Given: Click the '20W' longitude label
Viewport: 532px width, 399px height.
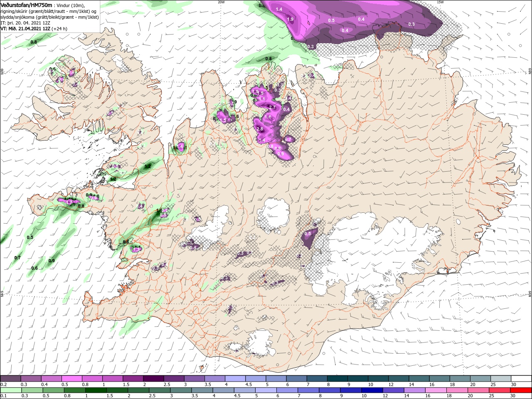Looking at the screenshot, I should [x=221, y=2].
